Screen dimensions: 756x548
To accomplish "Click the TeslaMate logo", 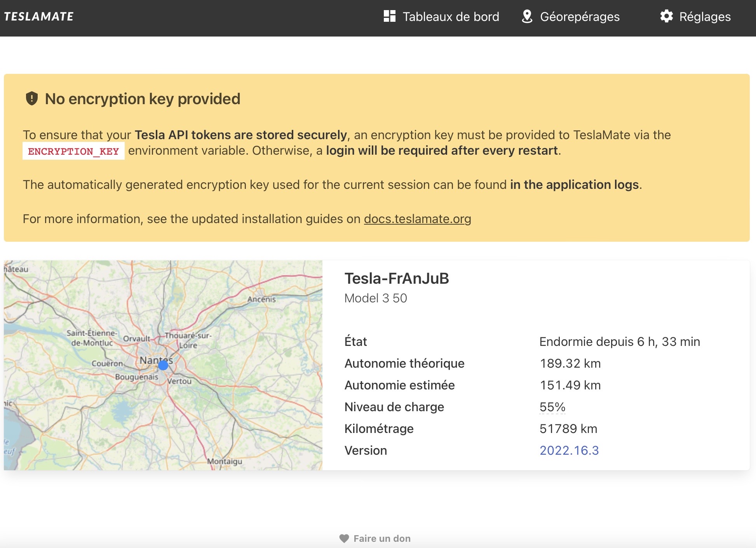I will point(38,16).
